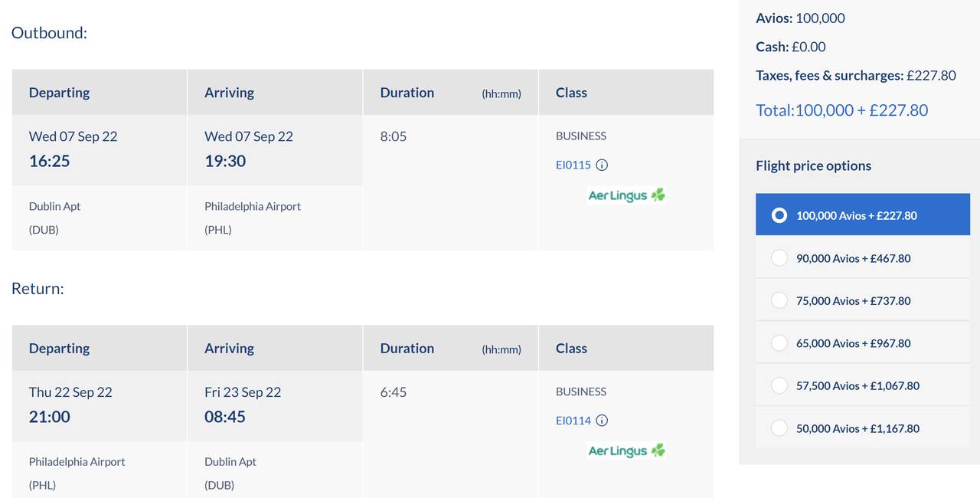The height and width of the screenshot is (498, 980).
Task: Click the return arrival time 08:45
Action: point(225,417)
